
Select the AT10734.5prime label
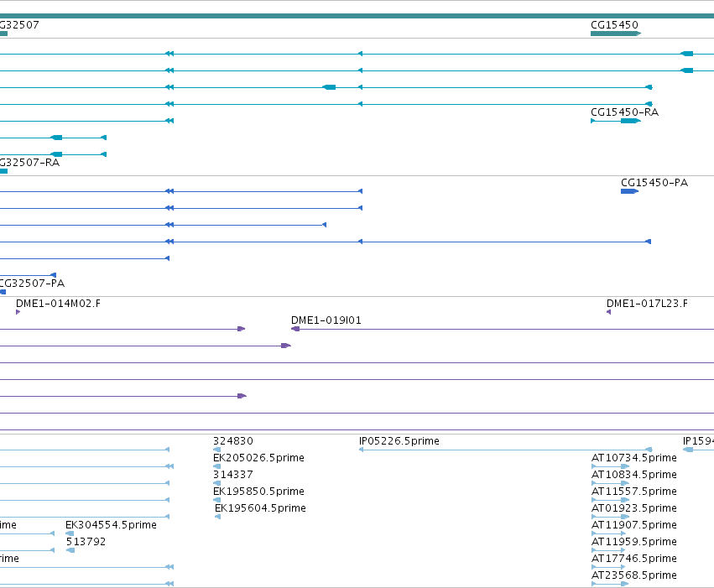(633, 458)
